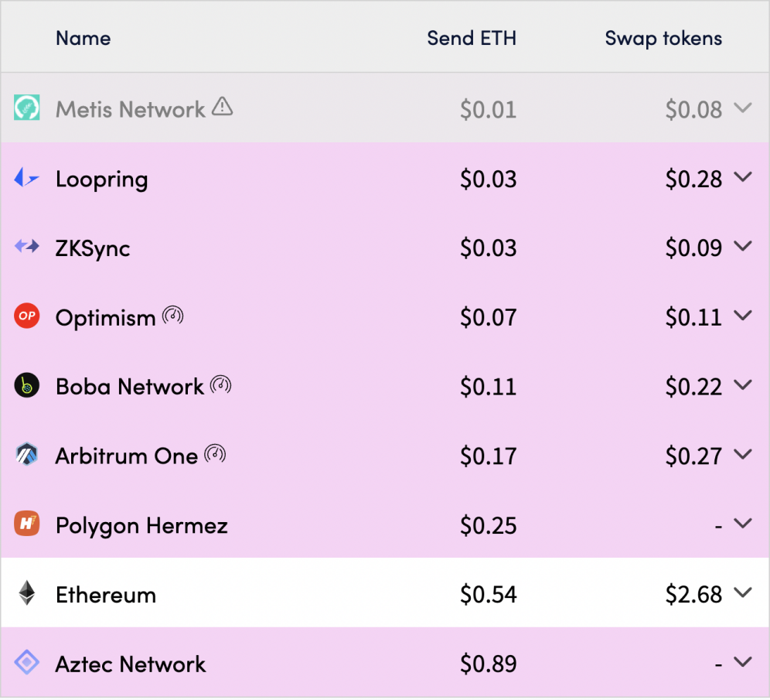Open the Metis Network dropdown arrow
This screenshot has height=700, width=770.
click(743, 108)
